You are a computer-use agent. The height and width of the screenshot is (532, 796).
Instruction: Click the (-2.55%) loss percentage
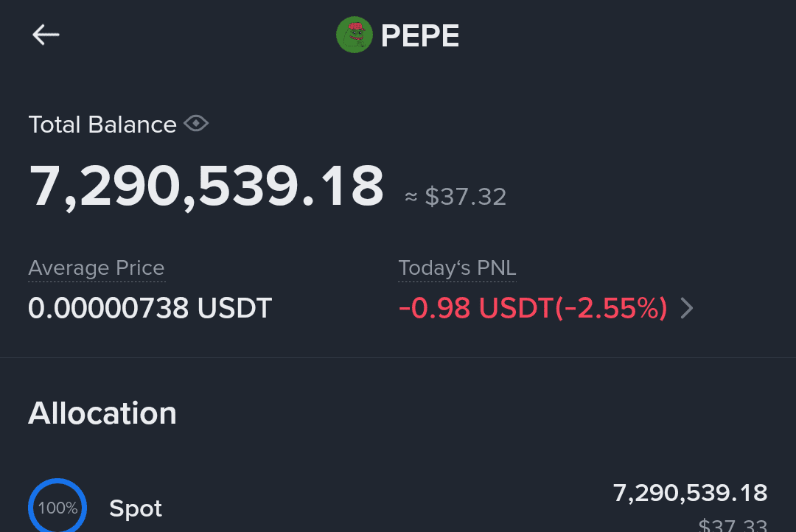(611, 308)
